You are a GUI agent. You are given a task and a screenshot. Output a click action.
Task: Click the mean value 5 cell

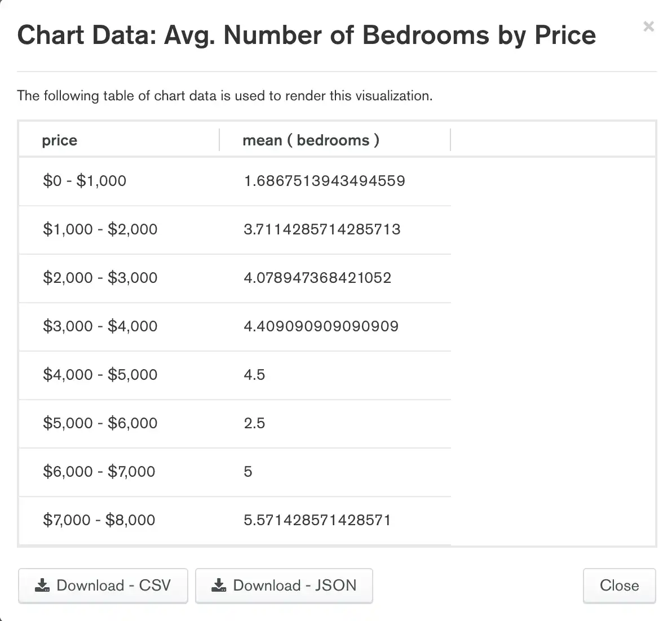(x=247, y=472)
